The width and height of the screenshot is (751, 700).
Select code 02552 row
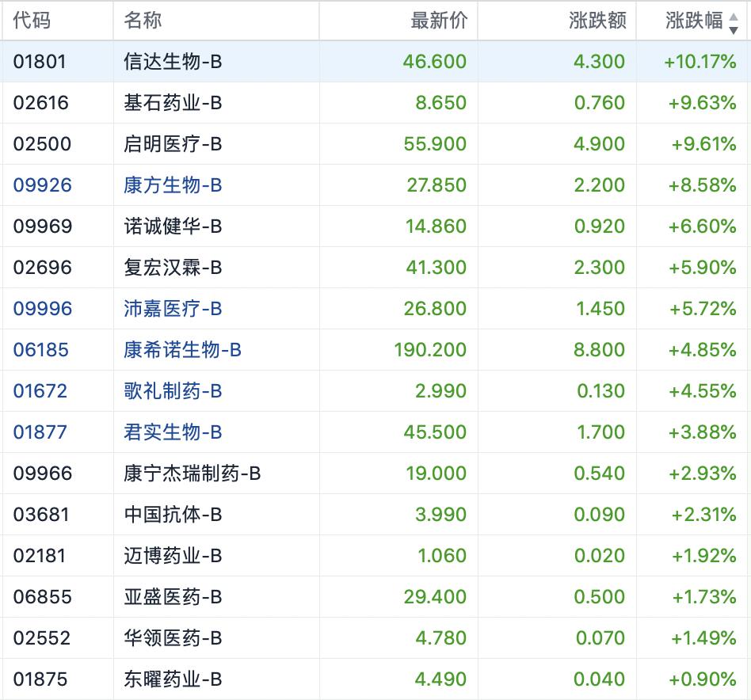coord(42,638)
